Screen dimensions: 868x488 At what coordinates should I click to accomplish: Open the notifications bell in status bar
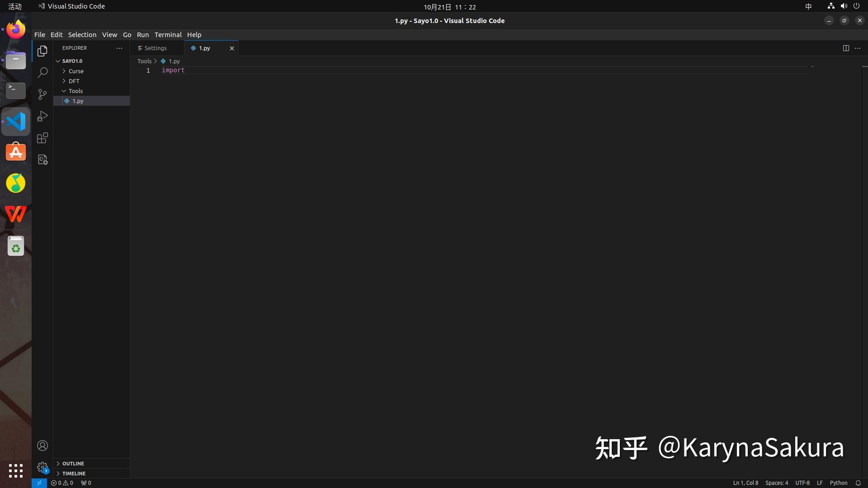[858, 483]
